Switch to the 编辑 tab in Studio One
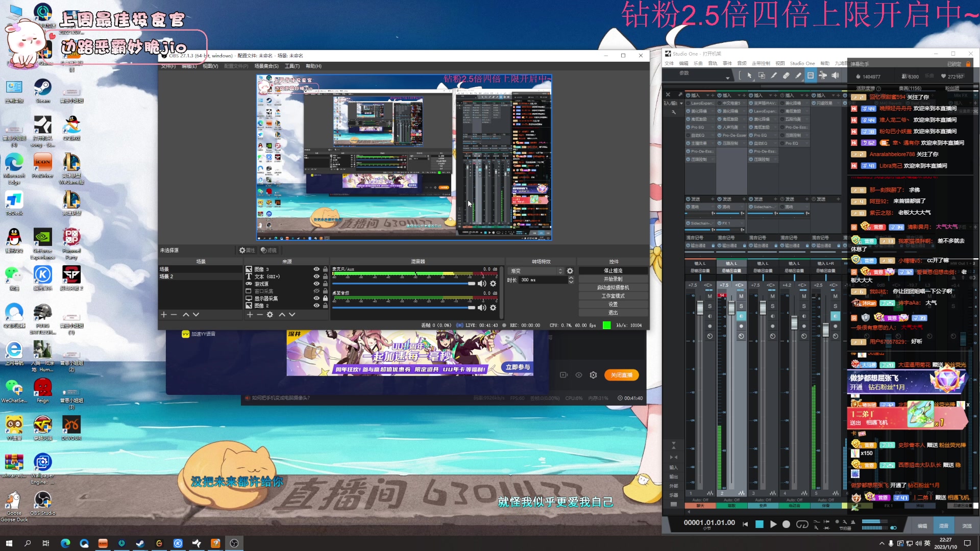Screen dimensions: 980x551 click(922, 525)
